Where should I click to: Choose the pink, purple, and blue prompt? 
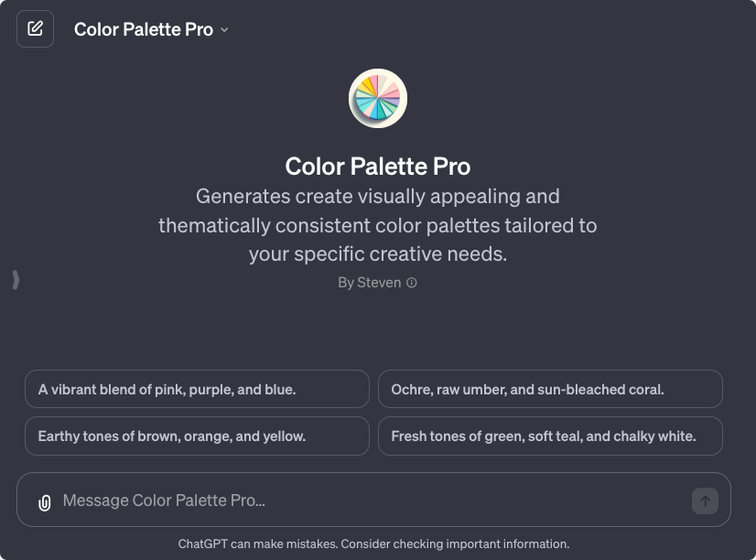pyautogui.click(x=199, y=389)
